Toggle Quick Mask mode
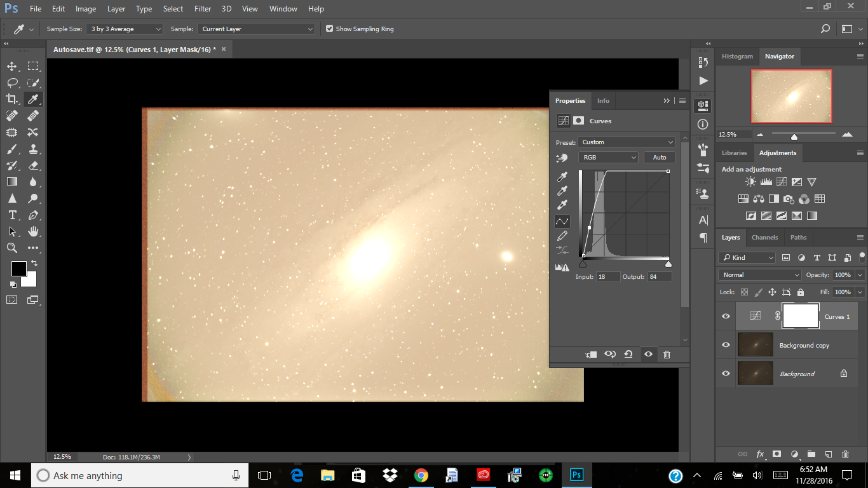868x488 pixels. [x=12, y=299]
